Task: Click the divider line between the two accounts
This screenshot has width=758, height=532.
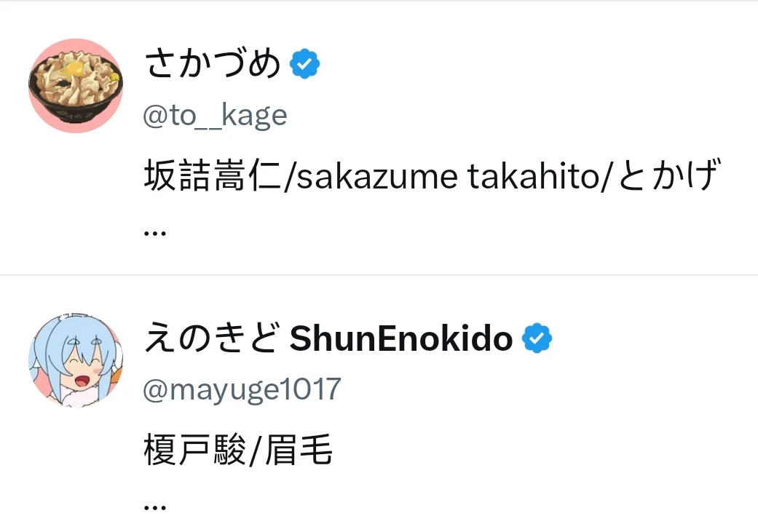Action: click(x=379, y=275)
